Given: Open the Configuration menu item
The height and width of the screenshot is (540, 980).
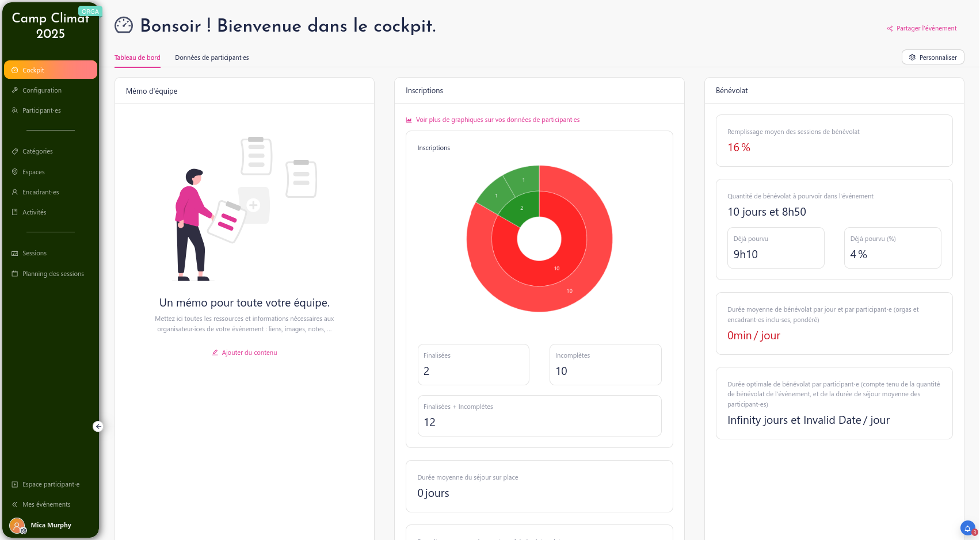Looking at the screenshot, I should [42, 90].
